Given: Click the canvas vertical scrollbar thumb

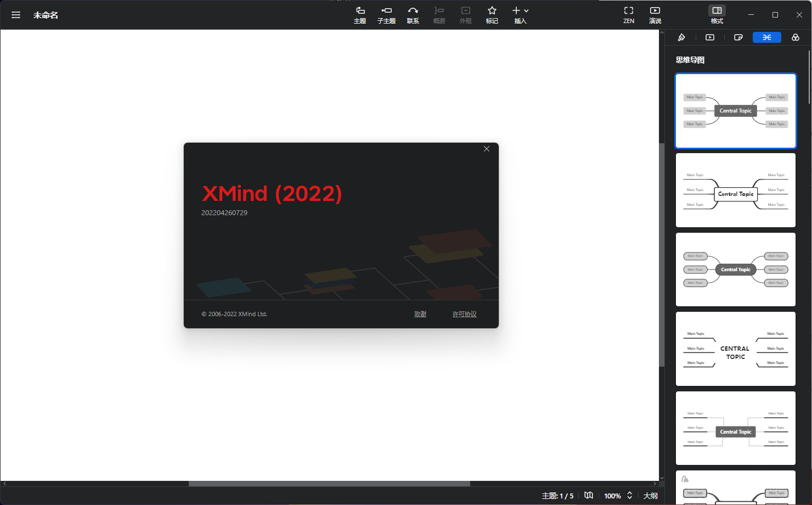Looking at the screenshot, I should click(x=662, y=255).
